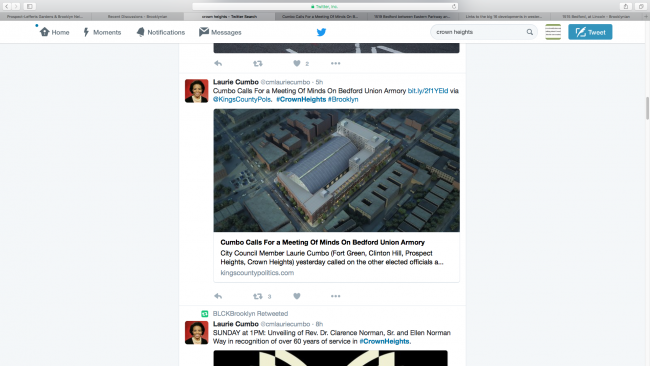Open Laurie Cumbo name on 5h tweet

point(235,82)
